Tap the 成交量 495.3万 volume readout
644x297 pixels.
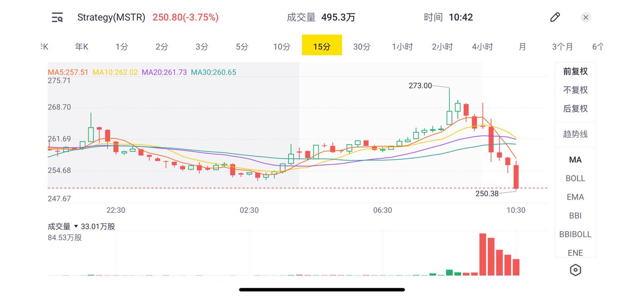point(321,17)
